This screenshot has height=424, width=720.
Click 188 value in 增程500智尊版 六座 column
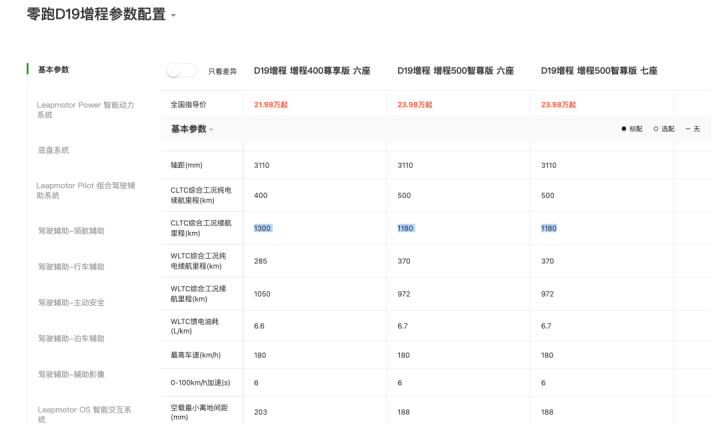coord(404,412)
